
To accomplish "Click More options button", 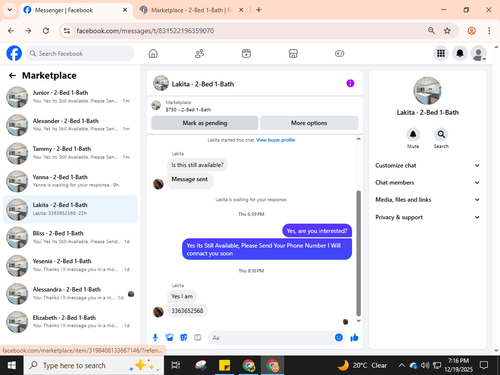I will click(x=309, y=123).
